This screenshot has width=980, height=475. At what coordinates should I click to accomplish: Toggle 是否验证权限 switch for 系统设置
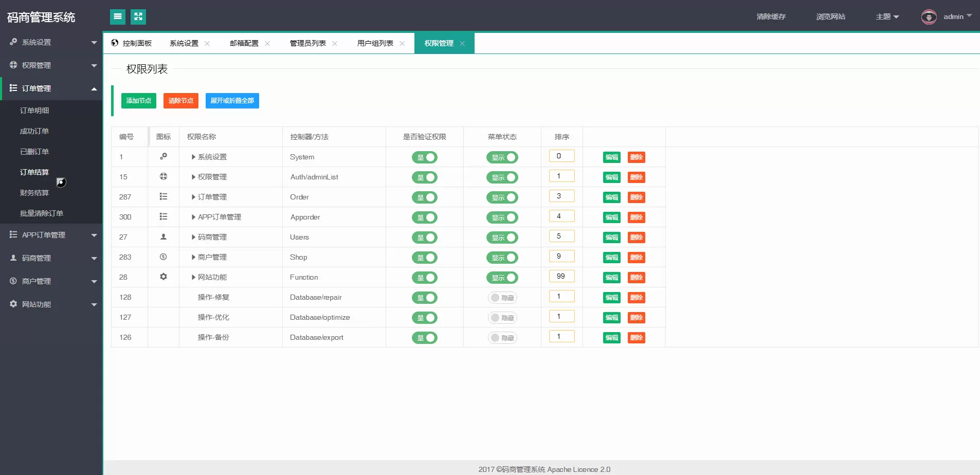coord(424,157)
